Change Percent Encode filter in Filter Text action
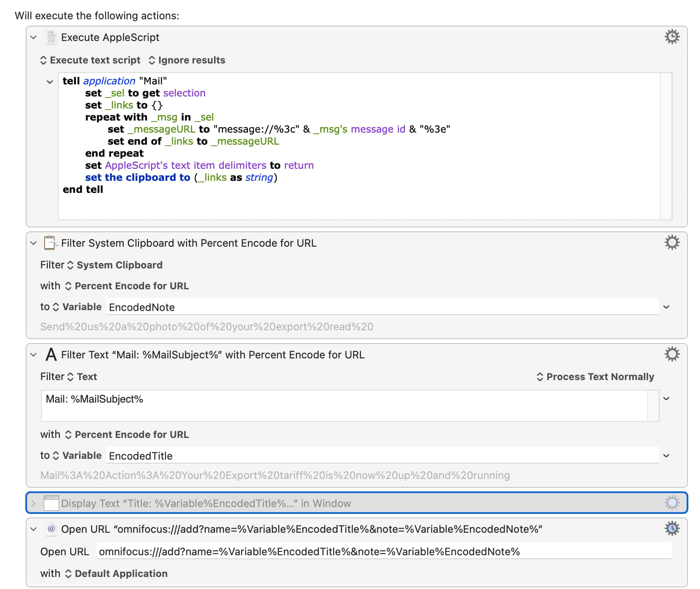Screen dimensions: 700x589 (127, 435)
